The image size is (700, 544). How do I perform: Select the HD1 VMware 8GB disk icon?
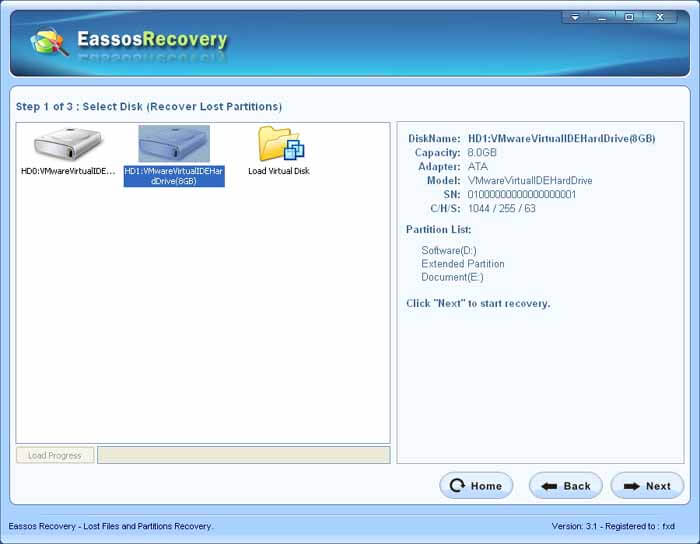(x=174, y=143)
